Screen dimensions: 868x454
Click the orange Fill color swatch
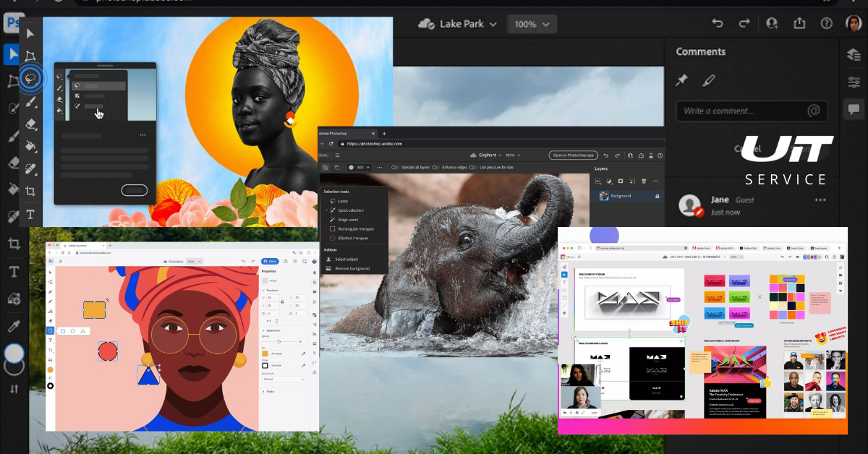pyautogui.click(x=265, y=353)
